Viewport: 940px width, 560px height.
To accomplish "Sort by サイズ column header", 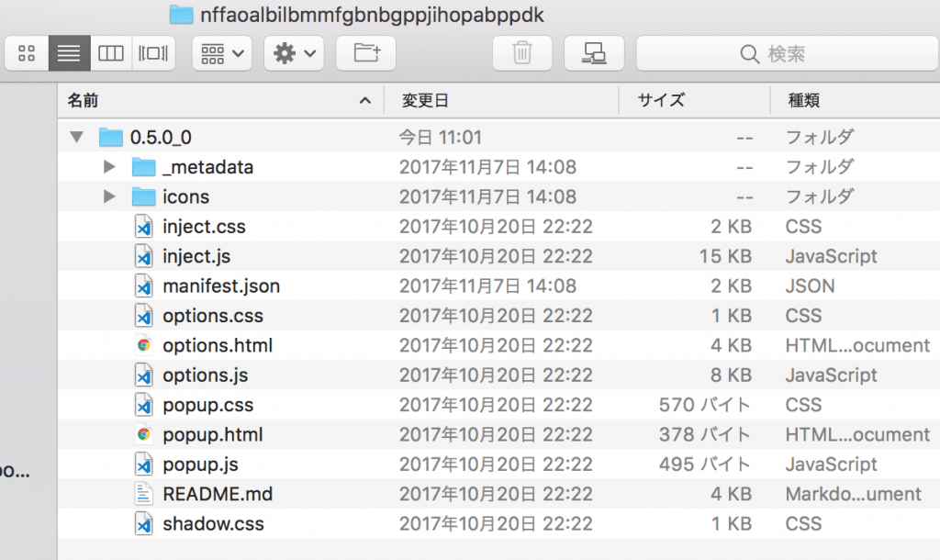I will (695, 100).
